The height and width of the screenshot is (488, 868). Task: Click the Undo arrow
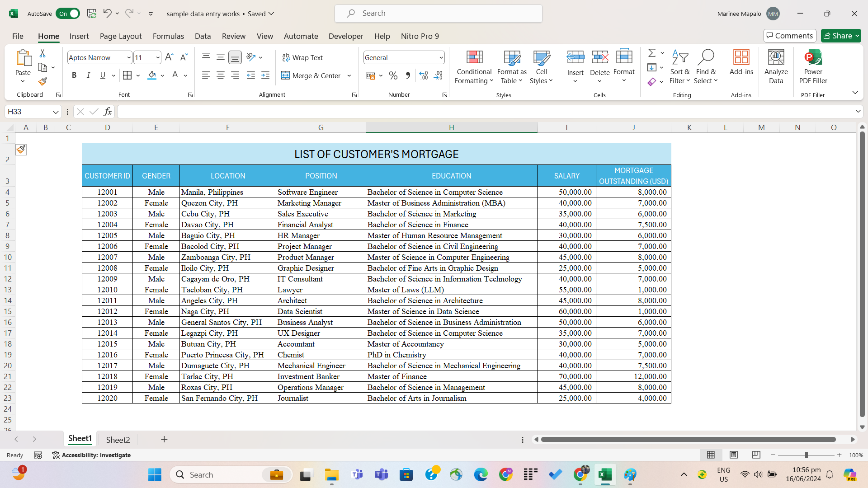pyautogui.click(x=107, y=14)
